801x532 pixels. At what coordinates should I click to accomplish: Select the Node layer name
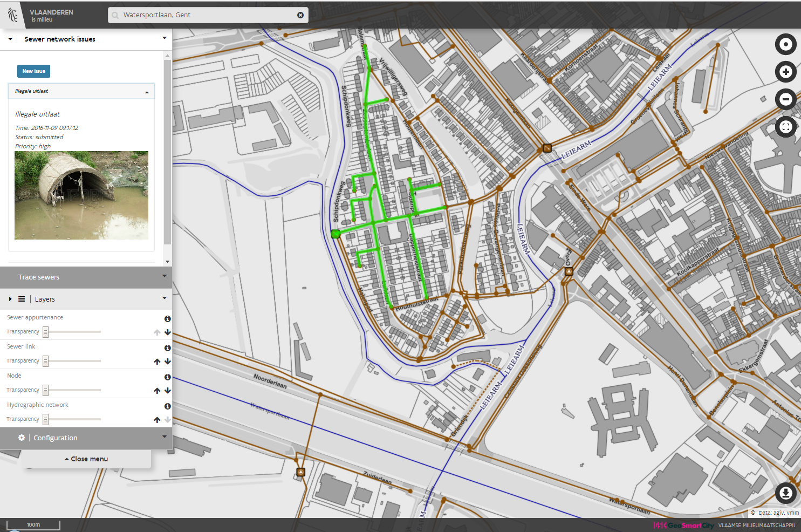[x=14, y=376]
